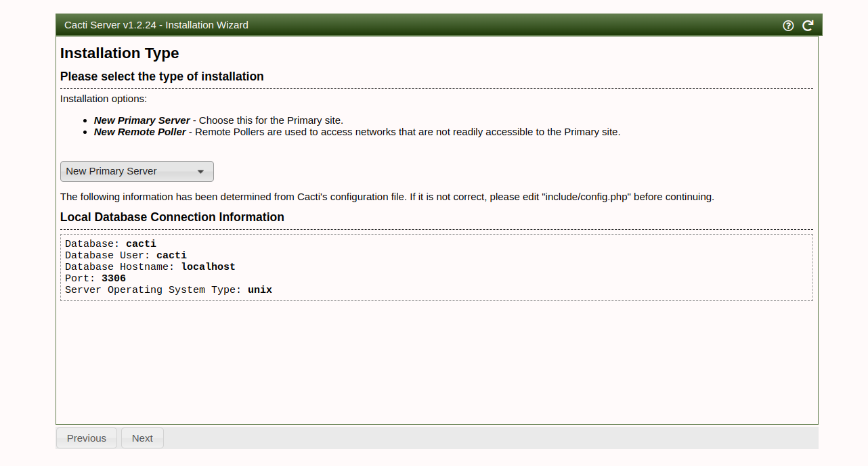The image size is (868, 466).
Task: Click the Cacti Server Installation Wizard title
Action: [156, 25]
